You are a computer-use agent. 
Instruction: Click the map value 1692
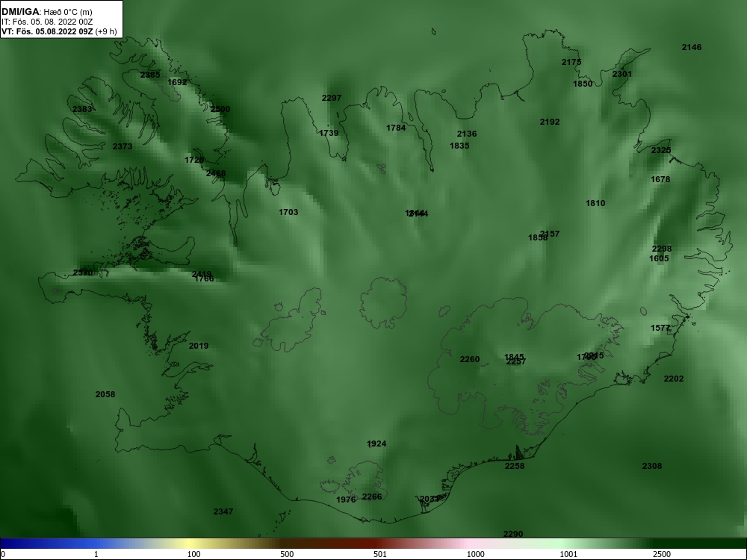click(x=177, y=82)
